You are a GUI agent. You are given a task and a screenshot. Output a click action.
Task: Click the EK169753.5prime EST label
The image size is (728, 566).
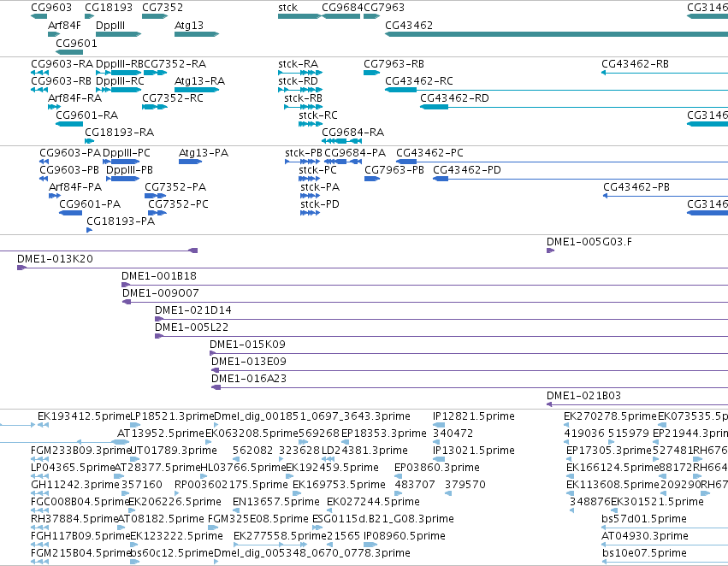pos(339,486)
